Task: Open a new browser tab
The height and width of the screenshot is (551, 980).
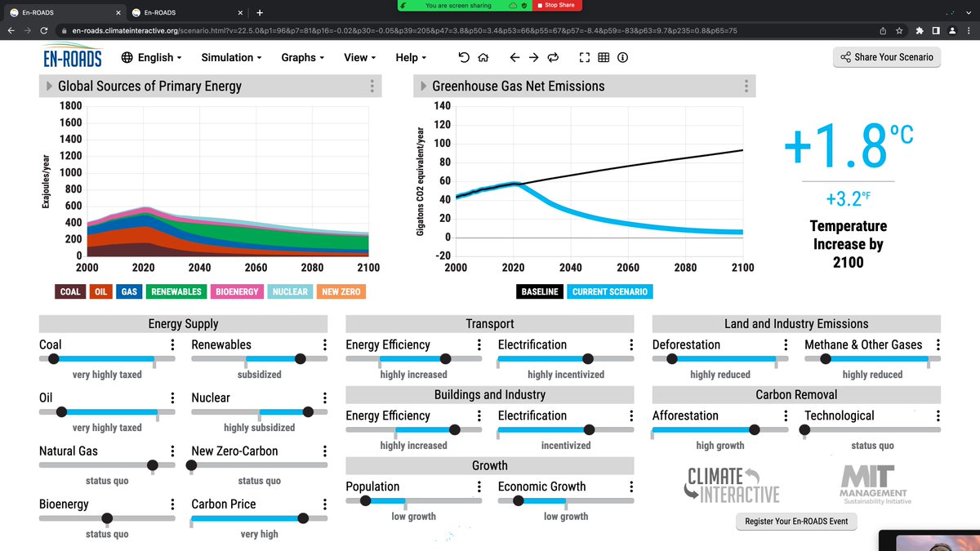Action: pos(260,12)
